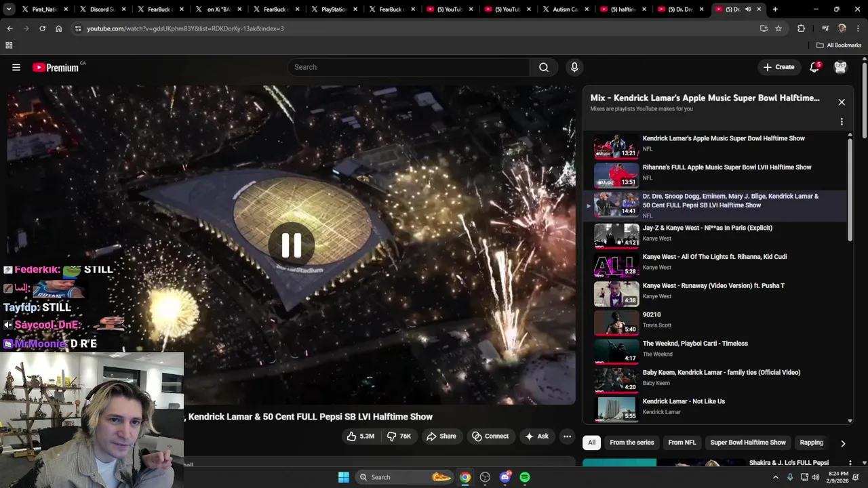Open media controls icon in toolbar
868x488 pixels.
(825, 28)
